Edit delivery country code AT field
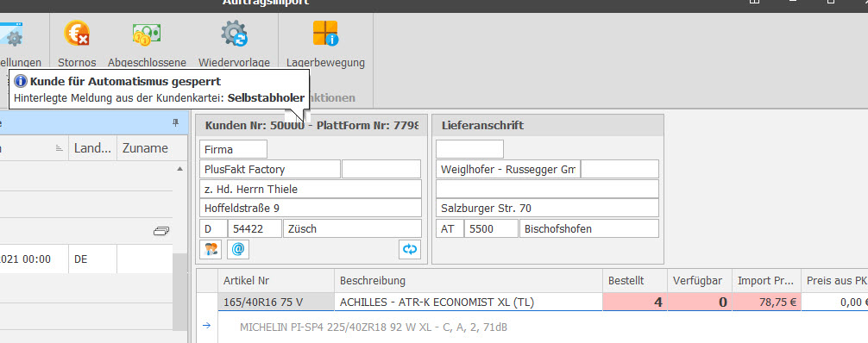 450,228
